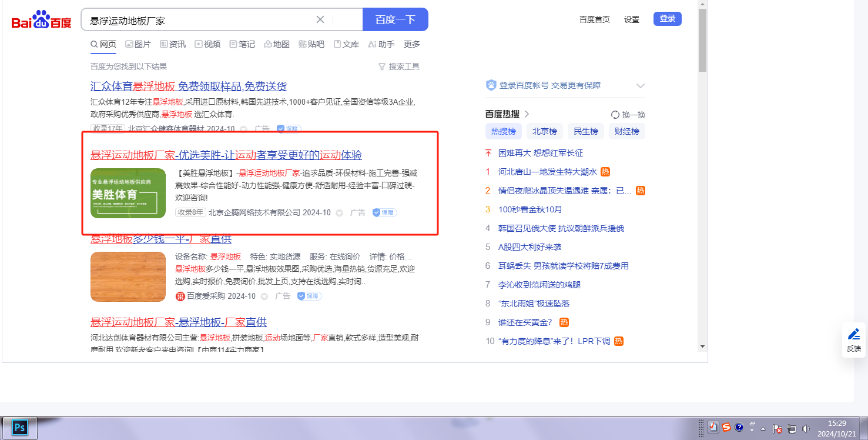The height and width of the screenshot is (440, 868).
Task: Open Photoshop from the taskbar
Action: (19, 428)
